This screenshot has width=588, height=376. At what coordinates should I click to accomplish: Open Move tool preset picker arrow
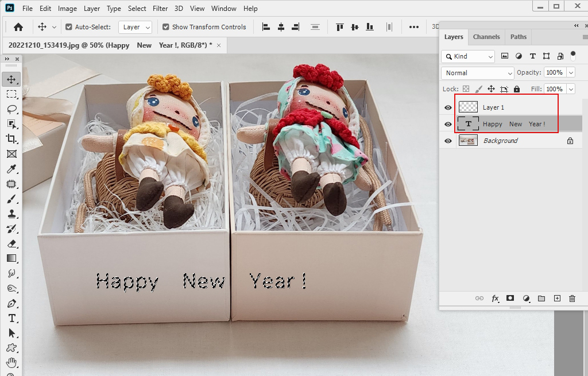click(x=54, y=27)
